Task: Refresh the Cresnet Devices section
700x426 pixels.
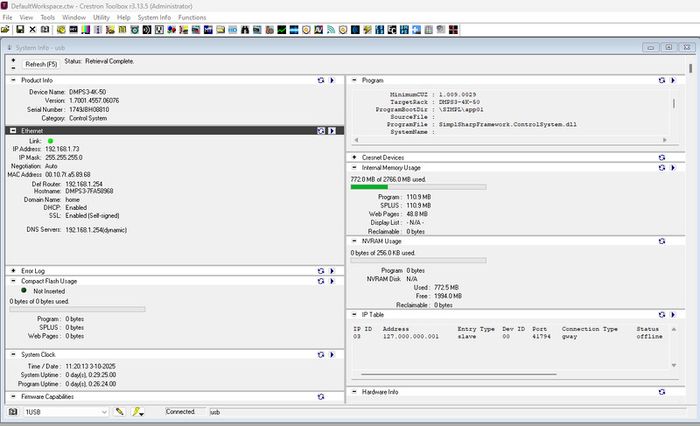Action: pos(662,157)
